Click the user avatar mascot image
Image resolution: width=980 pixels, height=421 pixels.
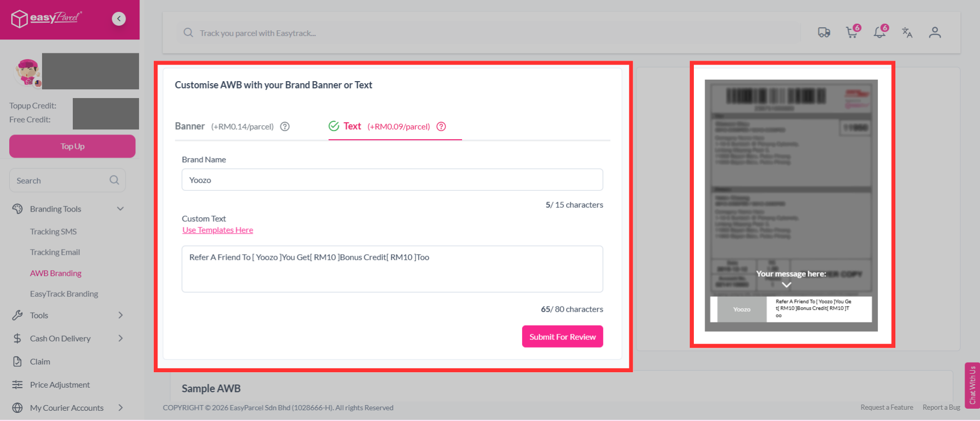(x=28, y=72)
